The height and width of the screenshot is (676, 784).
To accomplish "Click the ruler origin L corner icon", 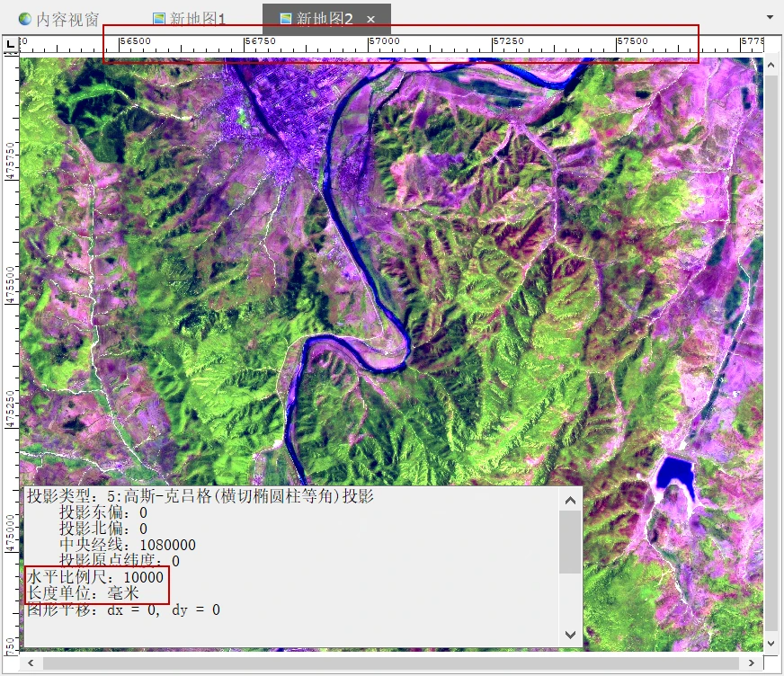I will point(11,43).
